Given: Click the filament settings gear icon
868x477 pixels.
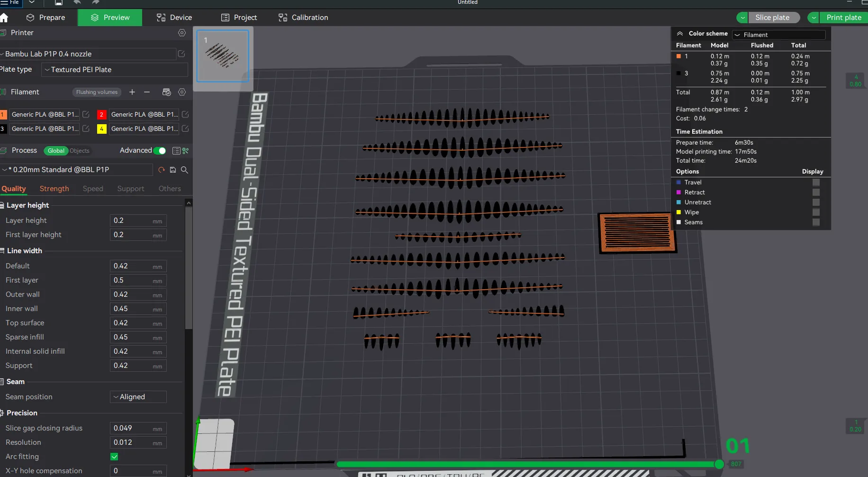Looking at the screenshot, I should point(181,92).
